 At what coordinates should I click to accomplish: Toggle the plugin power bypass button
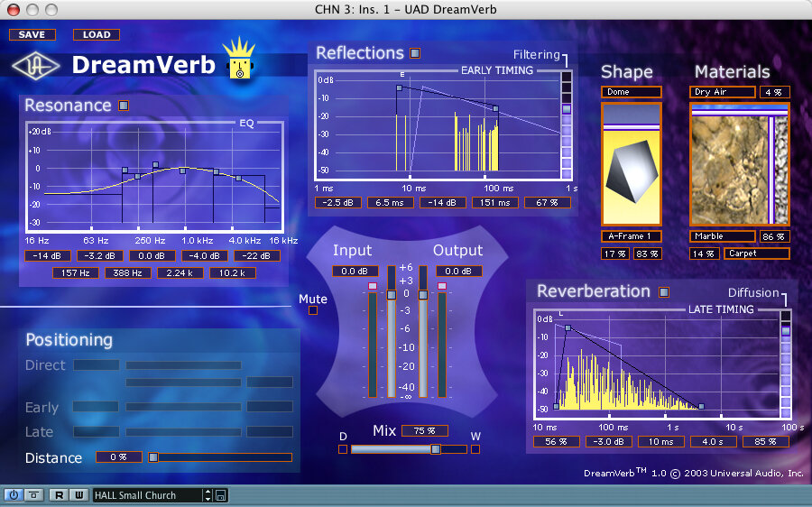[x=14, y=494]
